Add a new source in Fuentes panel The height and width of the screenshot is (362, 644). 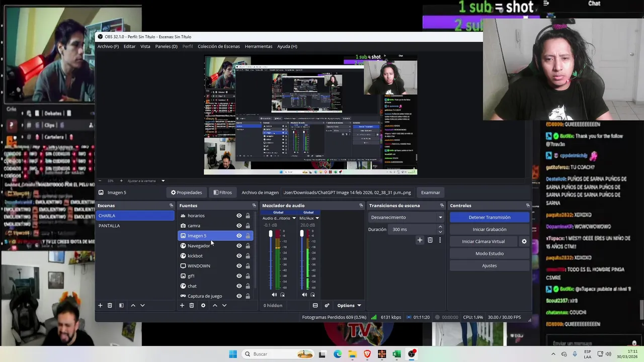click(x=182, y=305)
